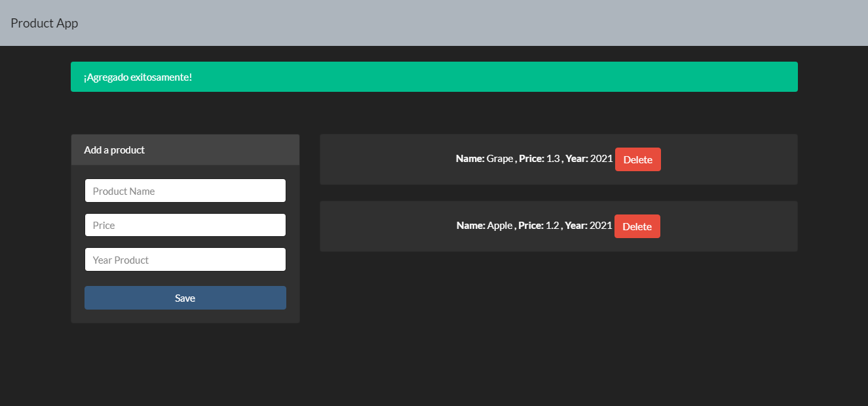Click the Grape year 2021 text
868x406 pixels.
602,159
